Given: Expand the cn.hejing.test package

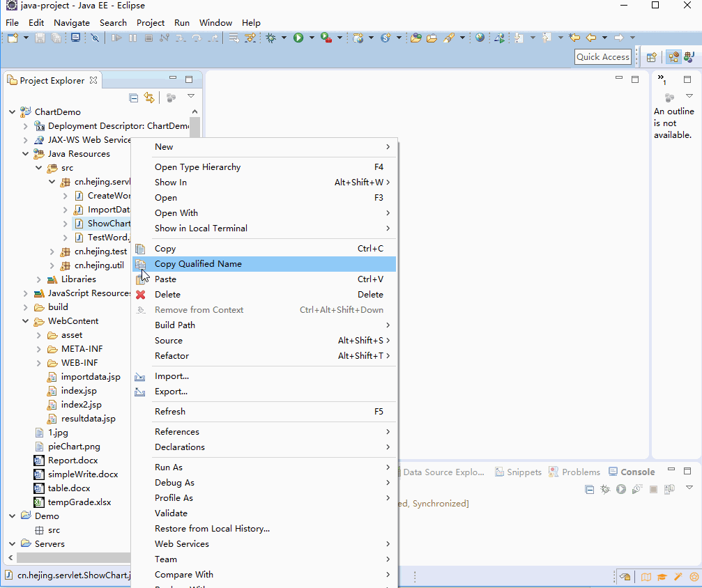Looking at the screenshot, I should point(52,252).
